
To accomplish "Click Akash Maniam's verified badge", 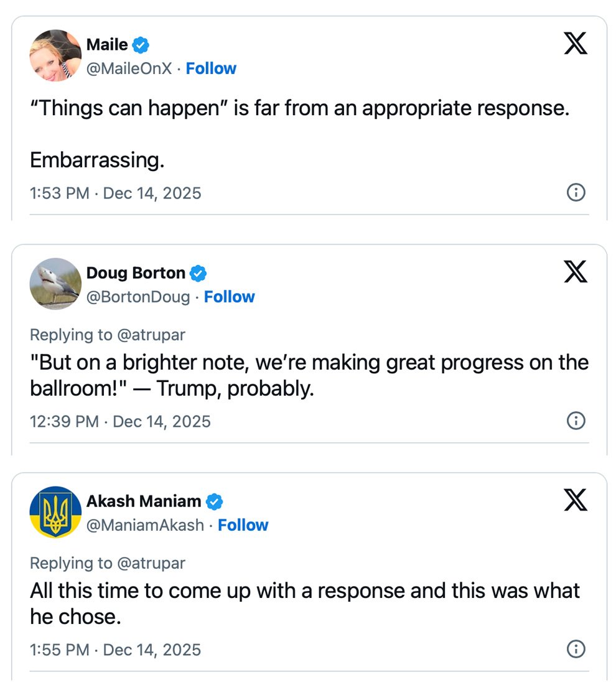I will [215, 501].
